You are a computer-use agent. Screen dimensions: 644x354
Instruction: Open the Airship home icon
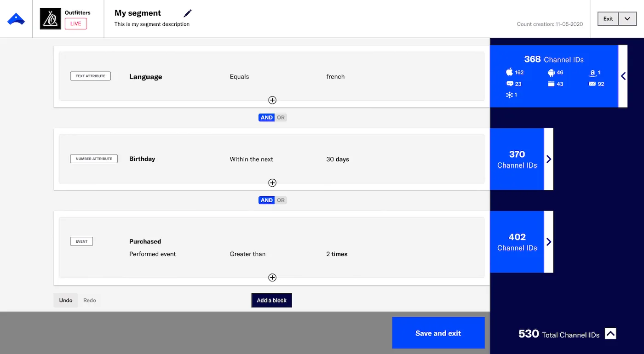(16, 18)
